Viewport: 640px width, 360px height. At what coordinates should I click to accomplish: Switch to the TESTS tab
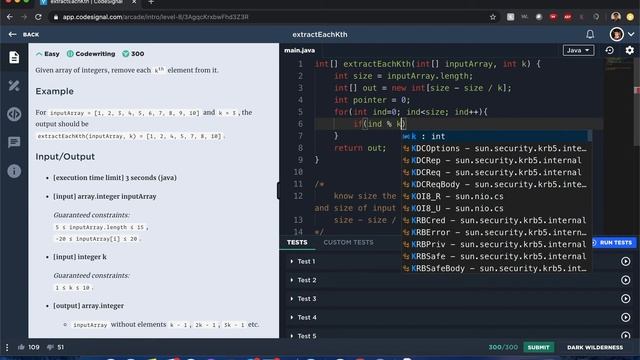pos(297,242)
